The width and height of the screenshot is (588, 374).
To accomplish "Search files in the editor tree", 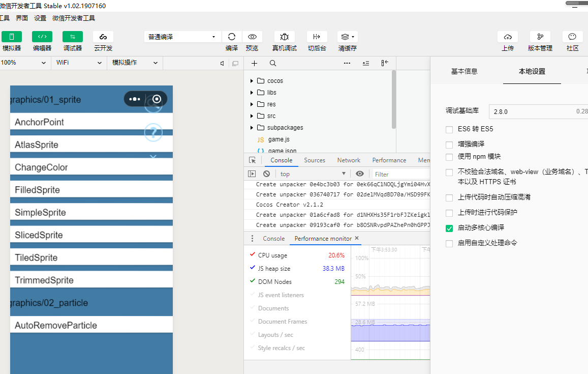I will point(273,64).
